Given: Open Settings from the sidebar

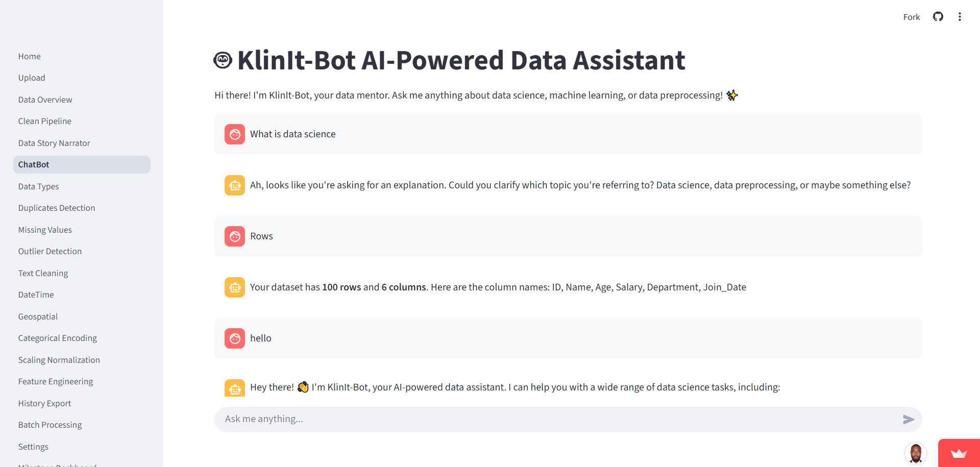Looking at the screenshot, I should (33, 446).
